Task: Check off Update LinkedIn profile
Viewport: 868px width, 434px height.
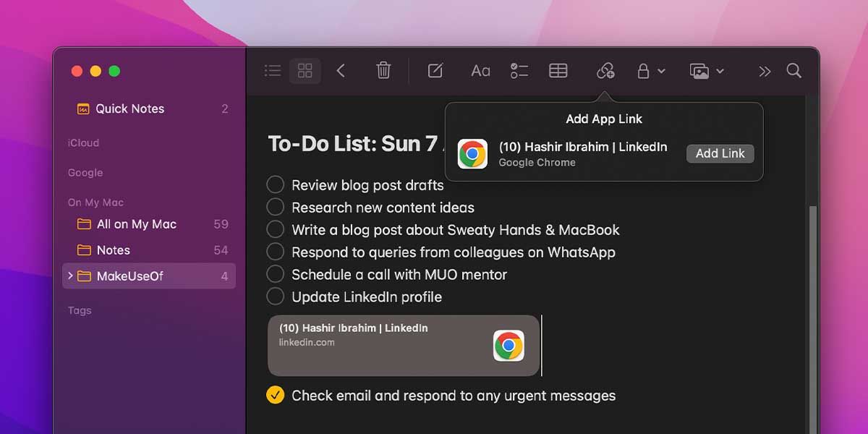Action: point(275,297)
